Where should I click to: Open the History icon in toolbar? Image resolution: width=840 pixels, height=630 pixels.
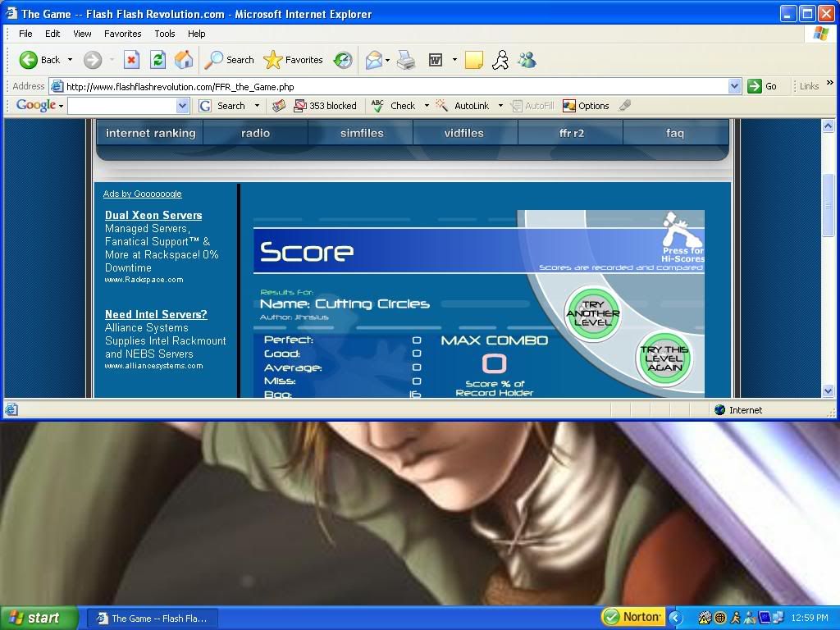[x=343, y=60]
